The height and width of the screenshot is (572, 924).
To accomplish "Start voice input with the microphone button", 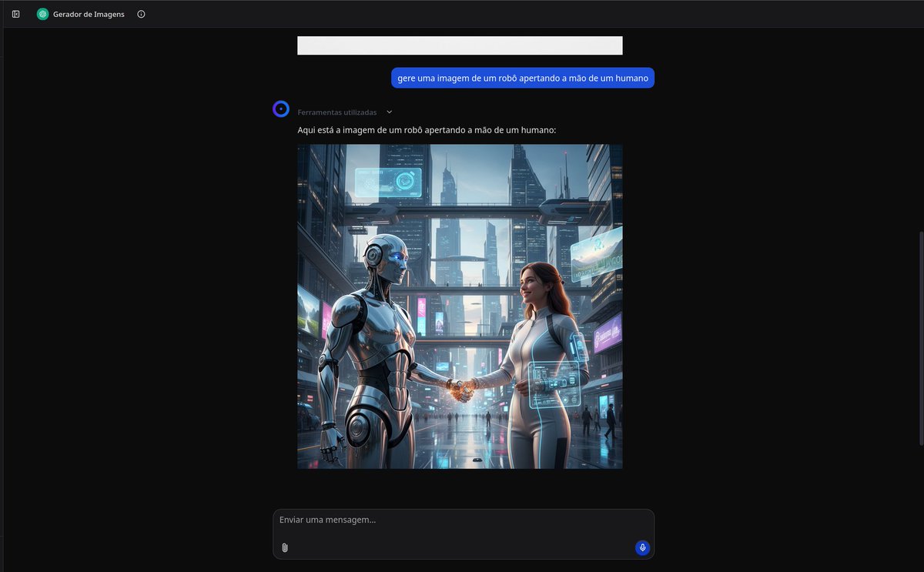I will click(x=642, y=547).
